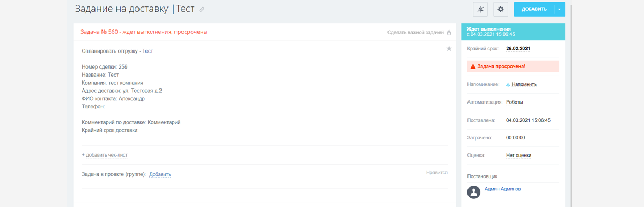The width and height of the screenshot is (644, 207).
Task: Select the Номер сделки: 259 line
Action: pos(105,67)
